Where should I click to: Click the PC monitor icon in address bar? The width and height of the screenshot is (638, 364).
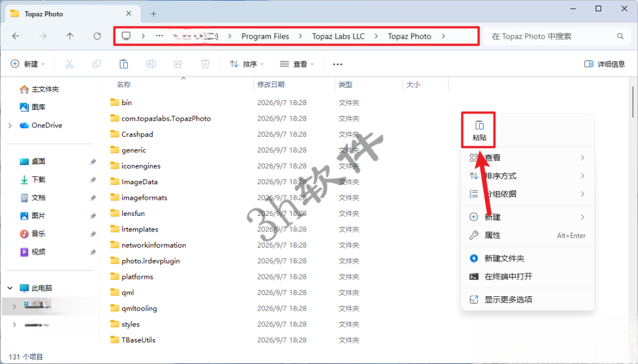click(126, 36)
